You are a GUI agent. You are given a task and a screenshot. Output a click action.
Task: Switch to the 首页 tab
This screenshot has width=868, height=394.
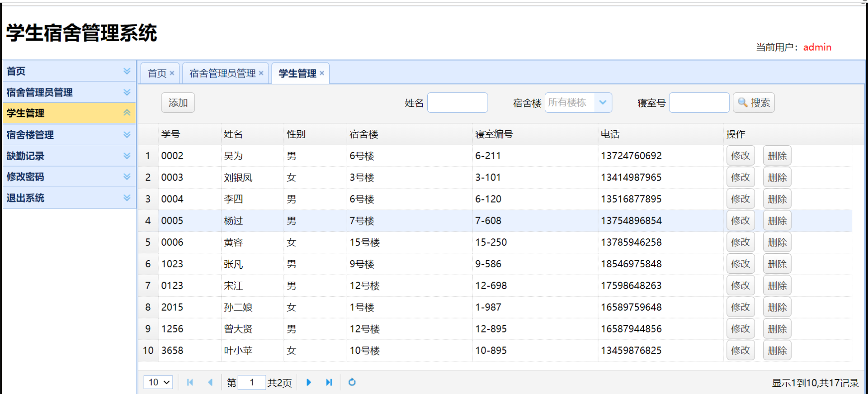coord(157,73)
